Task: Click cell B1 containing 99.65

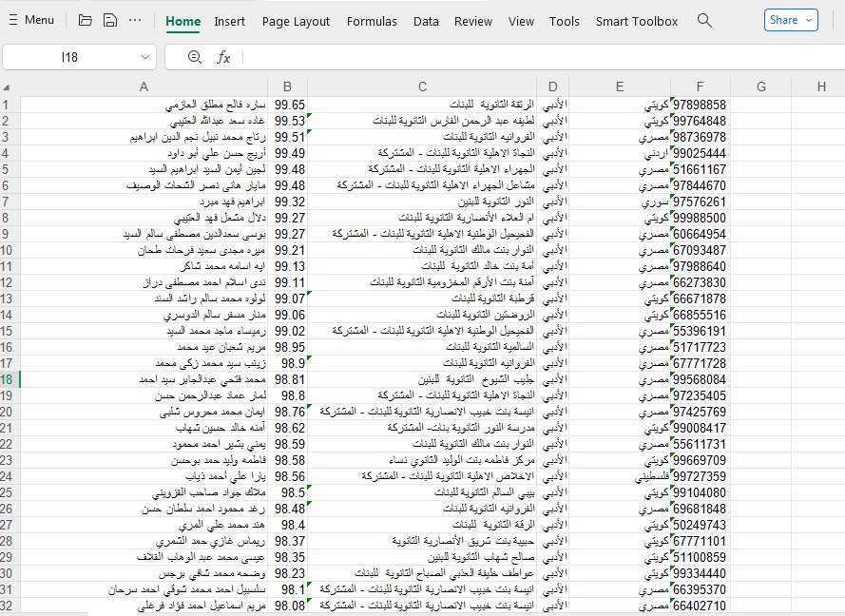Action: pyautogui.click(x=287, y=105)
